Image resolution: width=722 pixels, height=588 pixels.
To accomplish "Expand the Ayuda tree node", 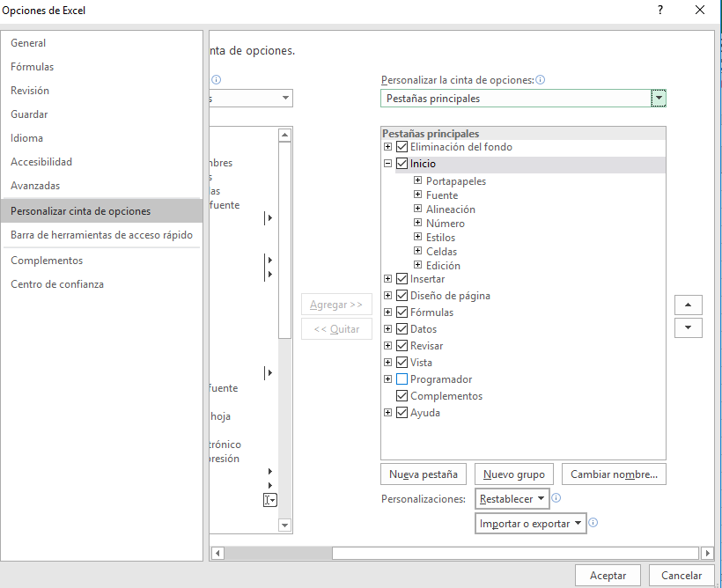I will (387, 412).
